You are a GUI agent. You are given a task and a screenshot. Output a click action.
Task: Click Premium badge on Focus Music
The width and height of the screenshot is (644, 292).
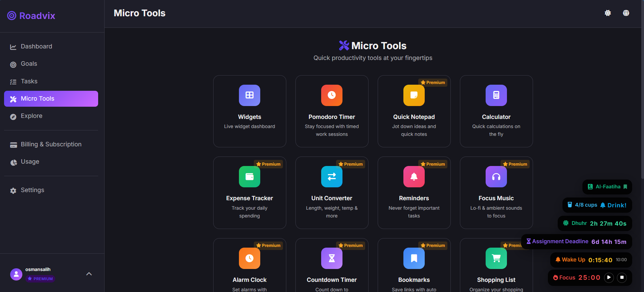pos(515,164)
